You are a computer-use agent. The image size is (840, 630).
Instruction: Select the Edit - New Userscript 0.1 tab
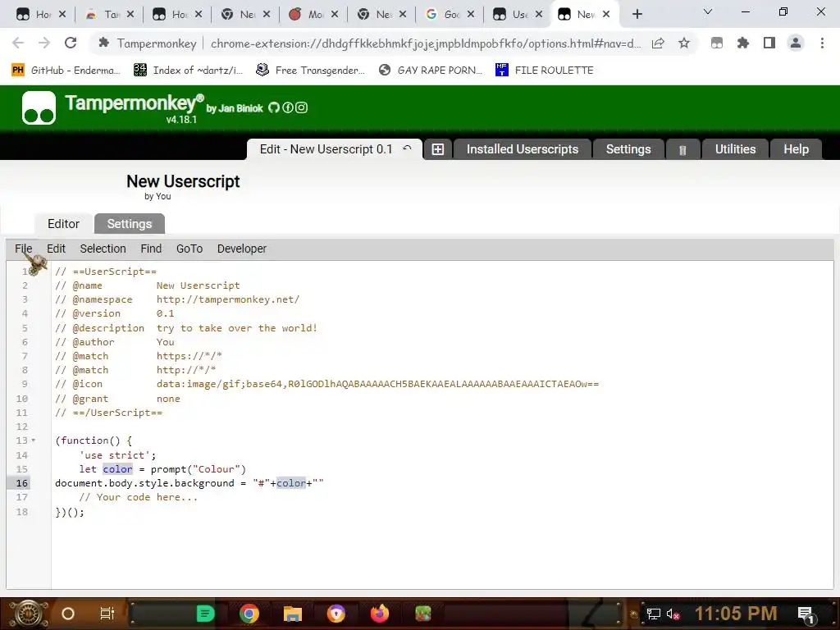326,149
